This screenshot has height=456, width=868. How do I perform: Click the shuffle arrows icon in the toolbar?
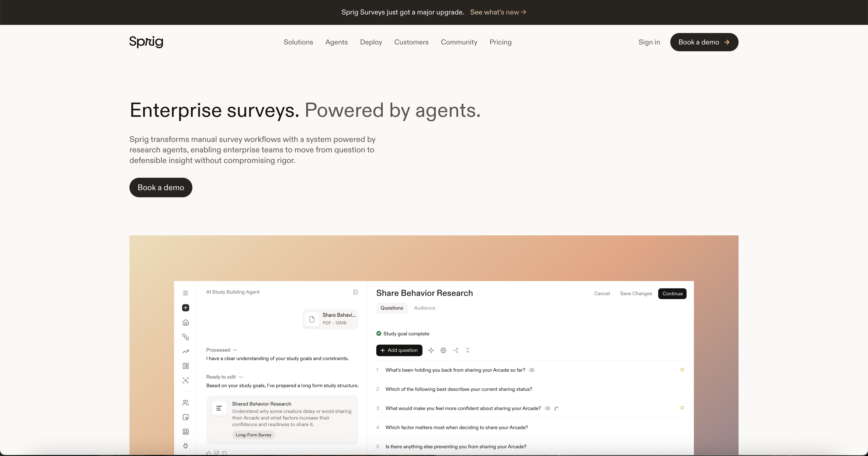[x=456, y=351]
